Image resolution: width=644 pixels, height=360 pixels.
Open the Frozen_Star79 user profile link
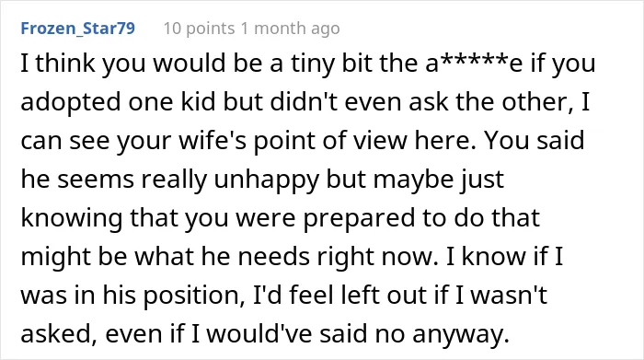pyautogui.click(x=77, y=29)
